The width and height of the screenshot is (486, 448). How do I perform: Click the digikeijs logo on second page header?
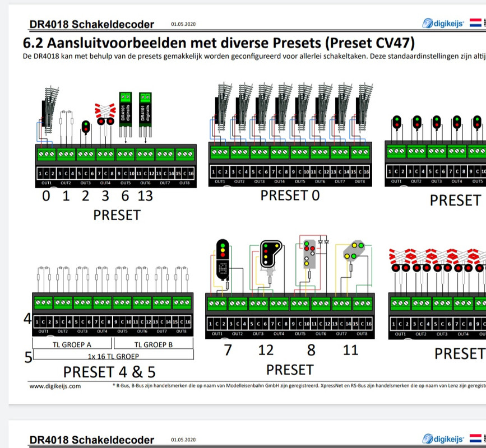tap(443, 438)
